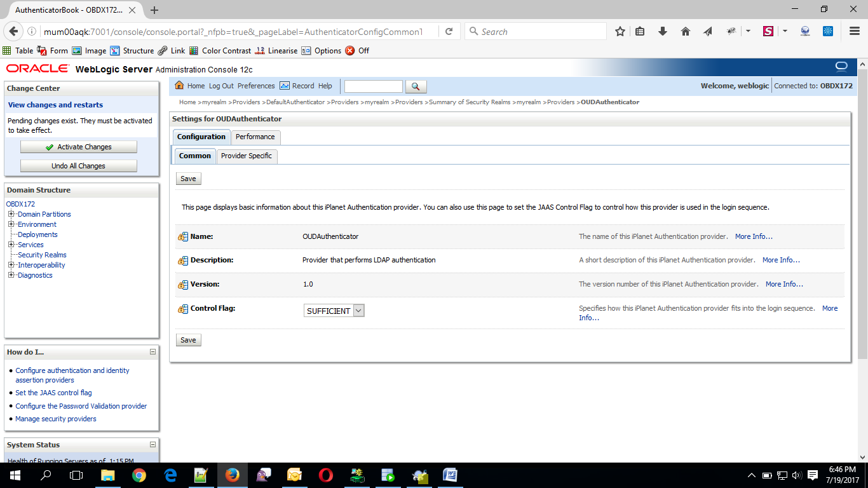Open the Control Flag SUFFICIENT dropdown

click(x=334, y=311)
